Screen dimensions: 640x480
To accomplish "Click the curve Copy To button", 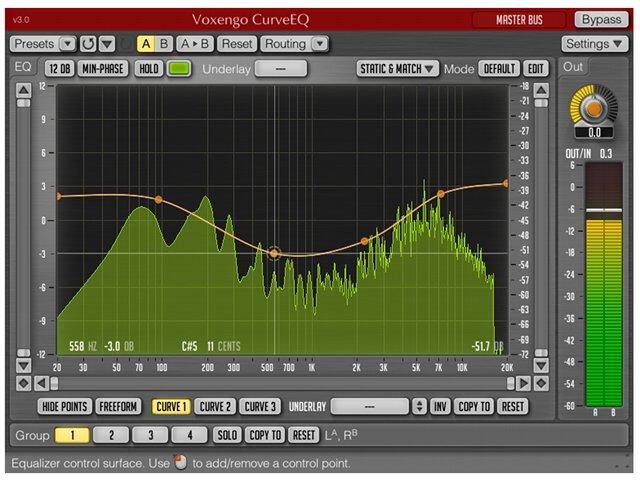I will click(x=474, y=407).
